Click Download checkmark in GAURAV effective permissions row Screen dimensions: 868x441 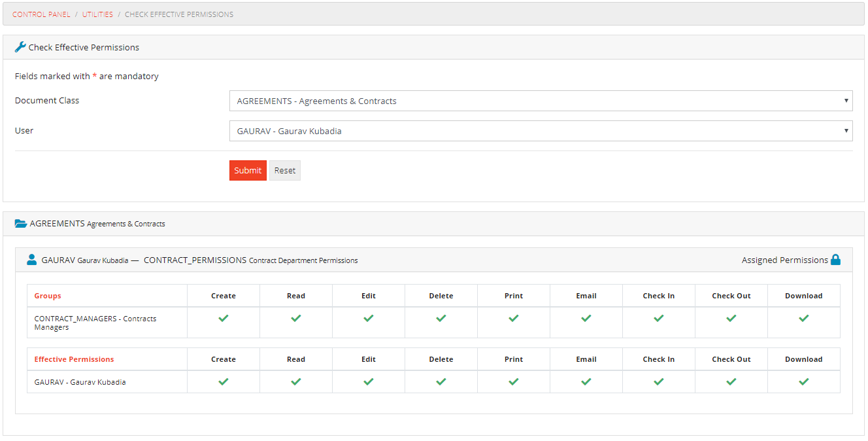804,381
